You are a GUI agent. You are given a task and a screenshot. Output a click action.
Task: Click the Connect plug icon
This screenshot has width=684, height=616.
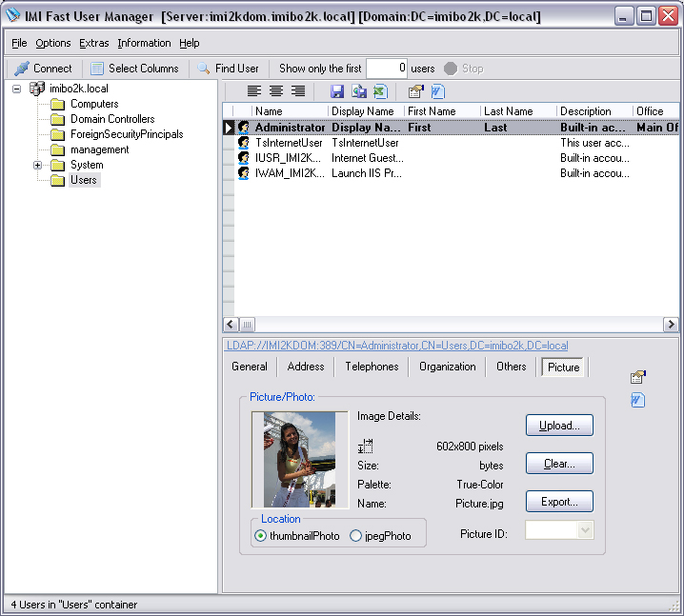[x=21, y=69]
